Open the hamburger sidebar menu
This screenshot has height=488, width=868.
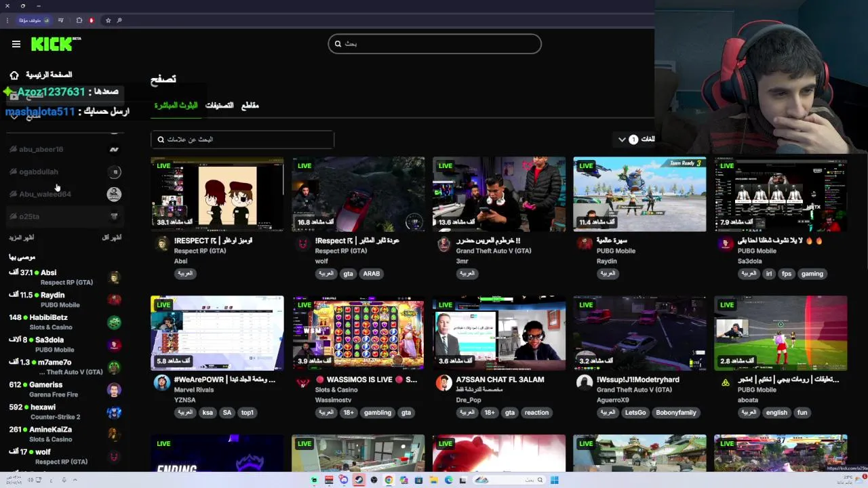(x=16, y=44)
